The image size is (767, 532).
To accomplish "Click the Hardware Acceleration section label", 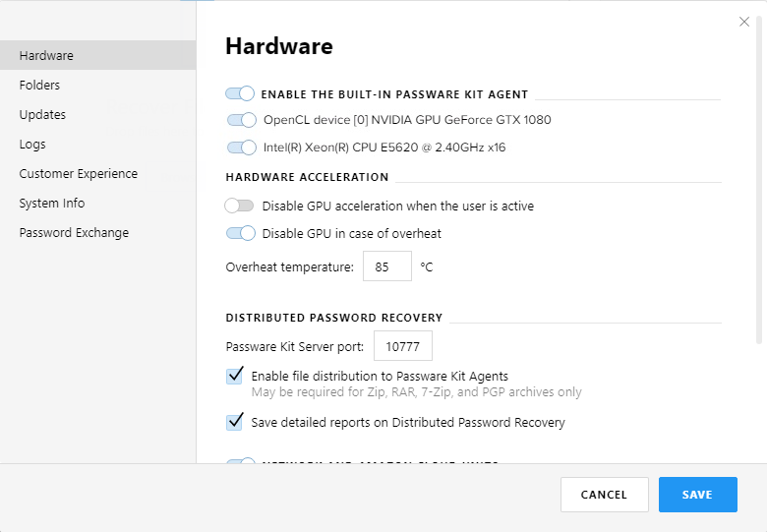I will click(307, 177).
